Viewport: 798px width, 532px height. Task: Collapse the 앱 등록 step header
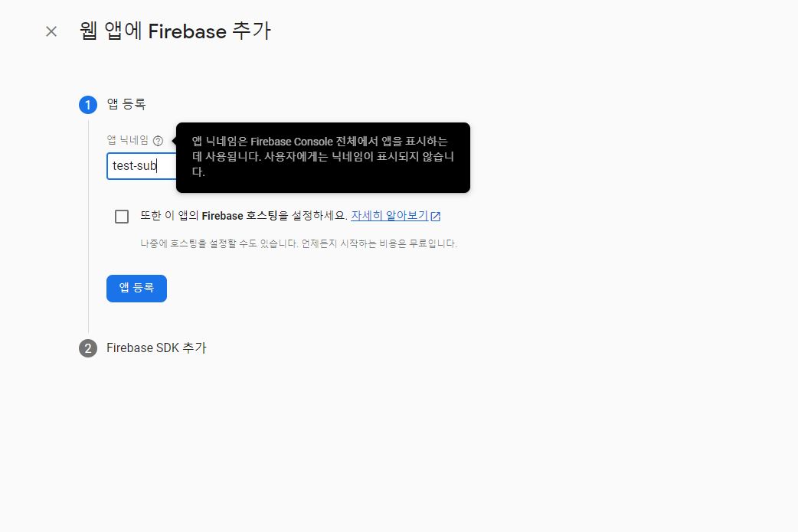pos(126,104)
